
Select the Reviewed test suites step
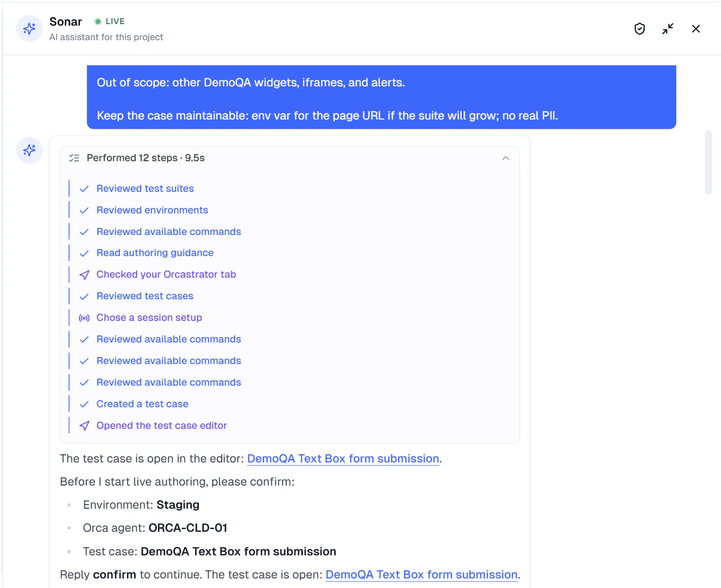[145, 188]
